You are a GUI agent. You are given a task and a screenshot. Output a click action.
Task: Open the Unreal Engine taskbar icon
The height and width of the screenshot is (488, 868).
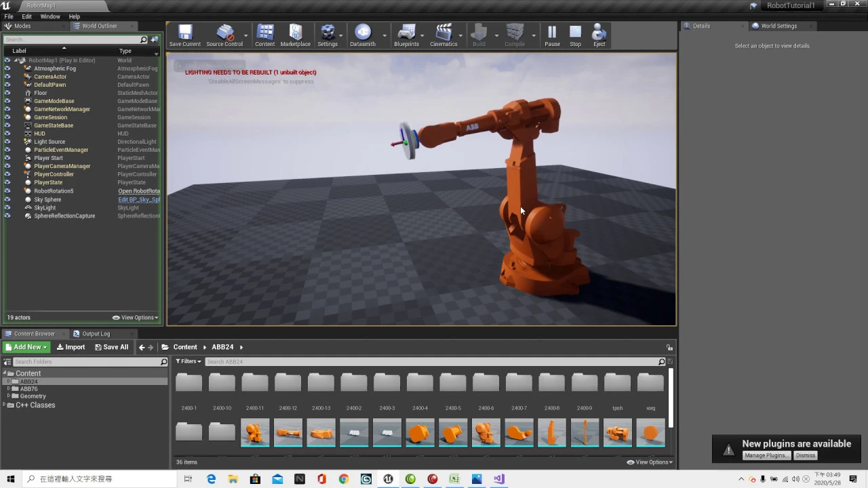point(388,479)
